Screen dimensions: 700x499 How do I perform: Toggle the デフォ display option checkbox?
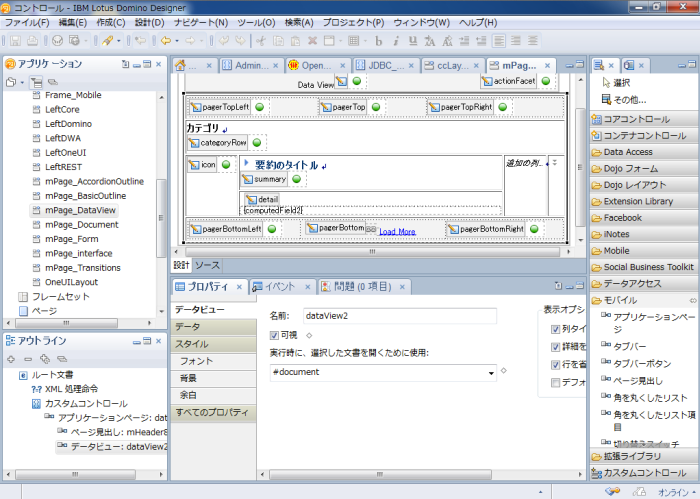[x=555, y=383]
